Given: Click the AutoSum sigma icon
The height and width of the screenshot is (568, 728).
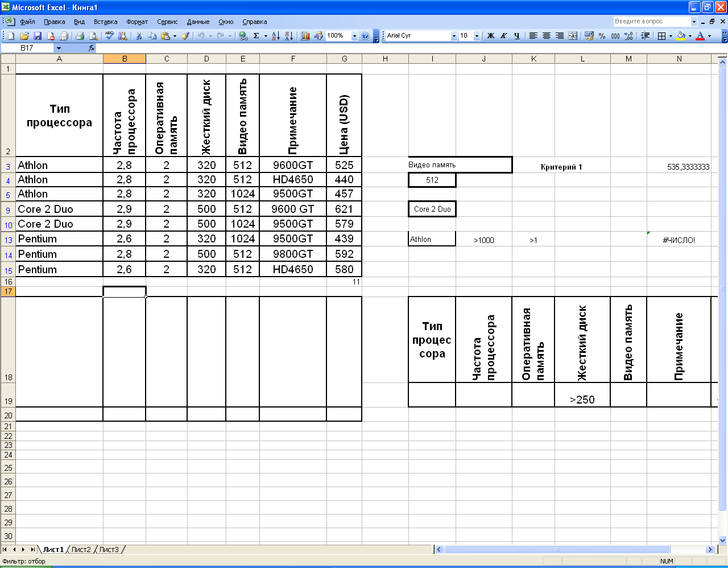Looking at the screenshot, I should 257,36.
